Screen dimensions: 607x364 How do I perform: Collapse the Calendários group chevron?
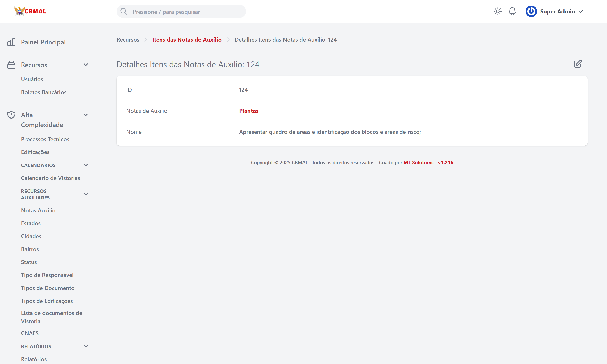86,165
